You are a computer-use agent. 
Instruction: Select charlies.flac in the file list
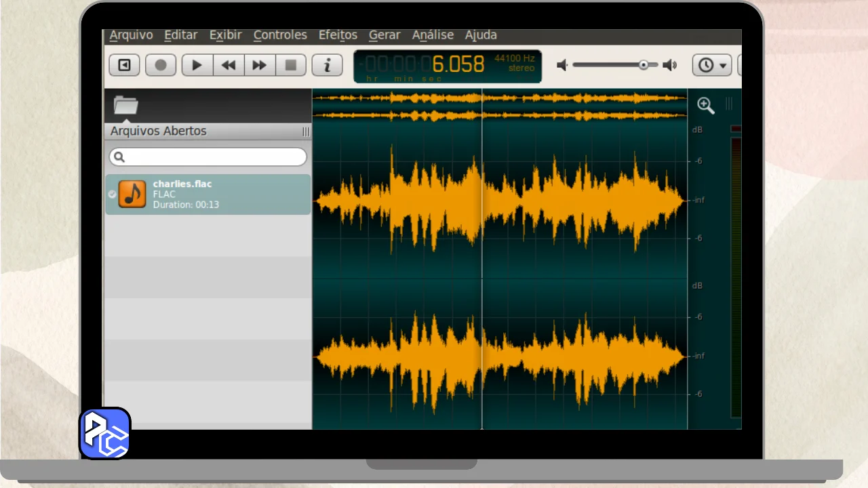click(x=208, y=195)
